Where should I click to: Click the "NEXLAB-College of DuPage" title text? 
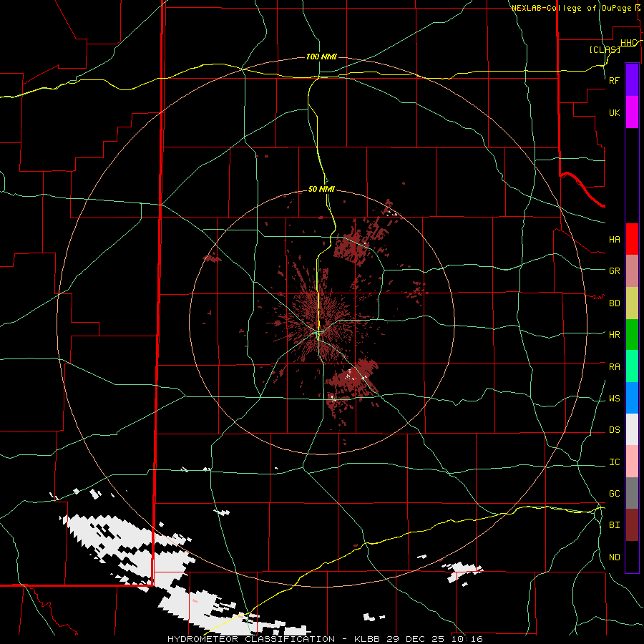pos(572,8)
